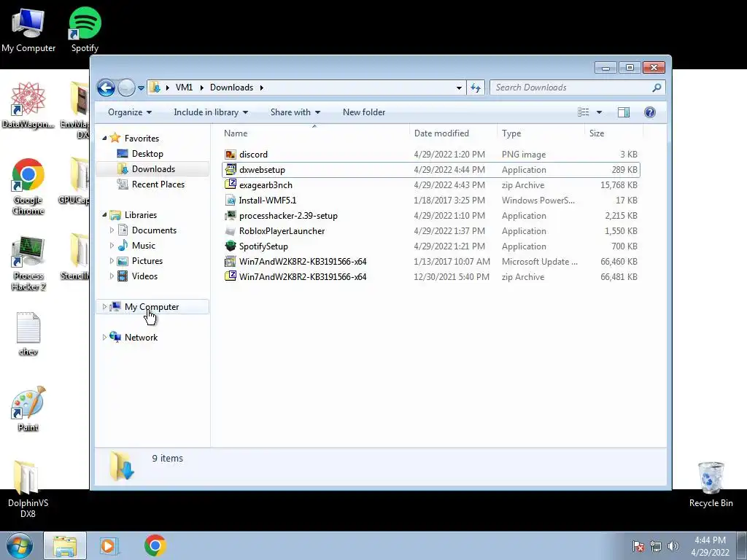This screenshot has height=560, width=747.
Task: Click the change view icon
Action: (583, 112)
